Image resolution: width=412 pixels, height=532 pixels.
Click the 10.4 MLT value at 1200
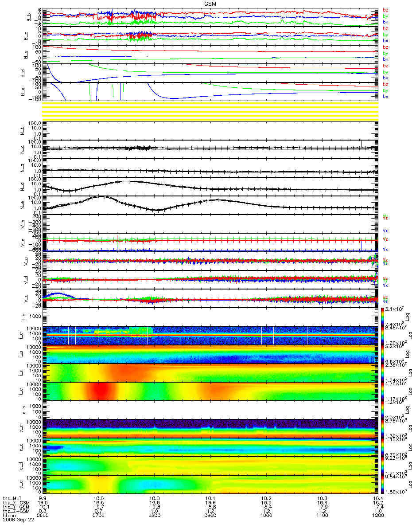377,498
